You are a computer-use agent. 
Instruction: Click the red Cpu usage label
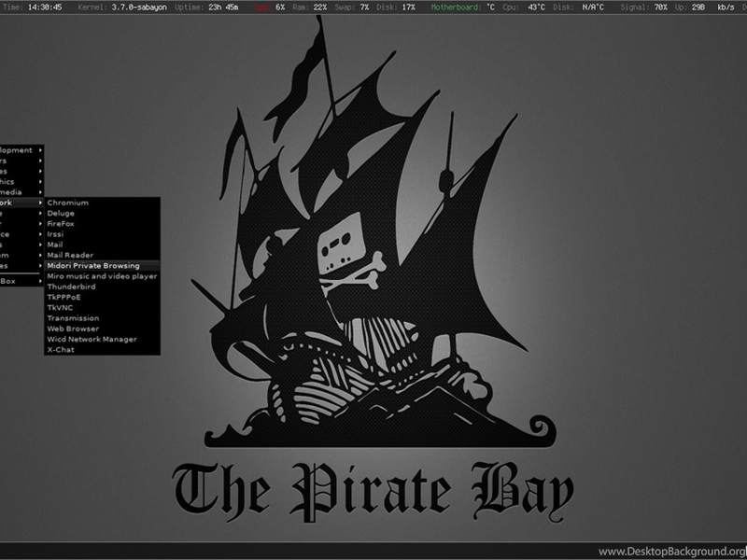coord(262,7)
